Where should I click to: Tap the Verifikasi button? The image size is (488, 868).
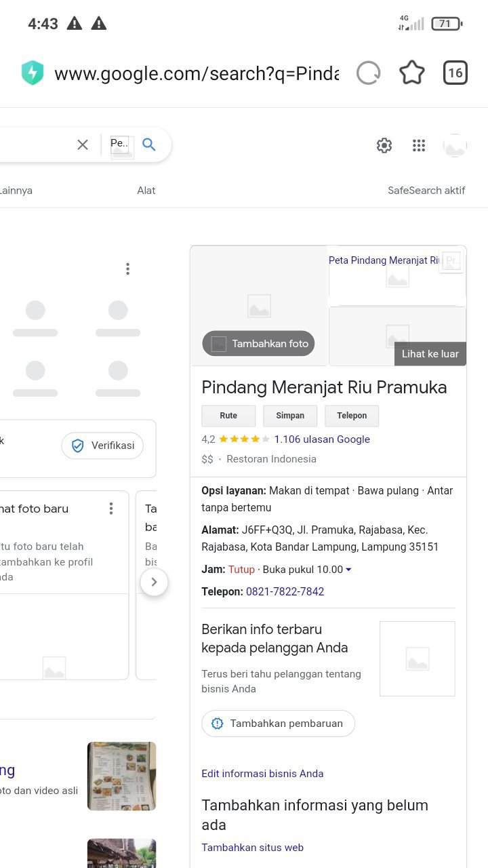(102, 446)
